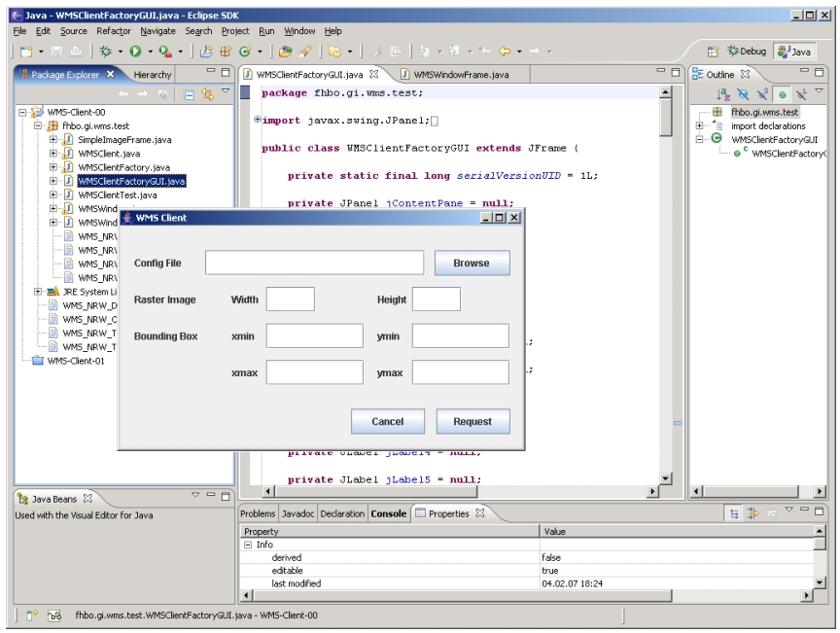
Task: Click Browse in WMS Client dialog
Action: point(472,264)
